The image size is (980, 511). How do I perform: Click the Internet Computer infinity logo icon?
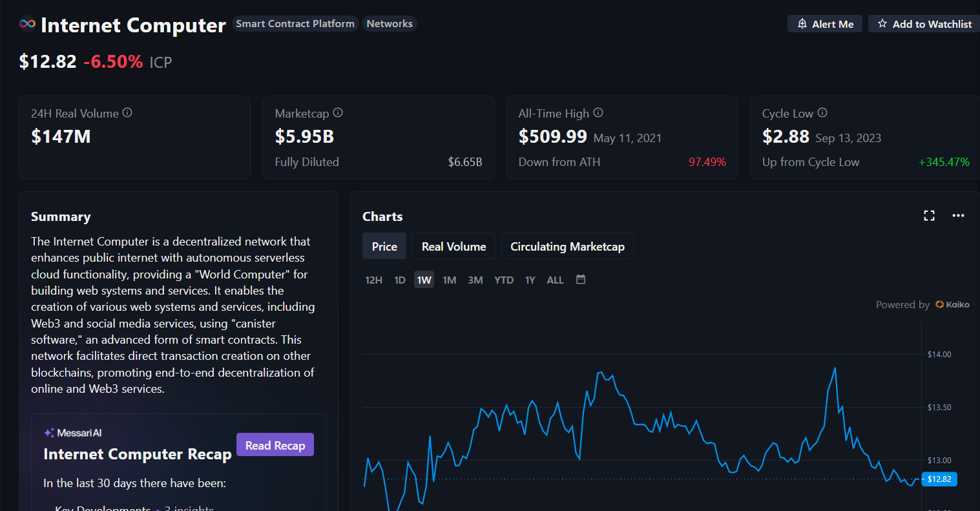click(x=27, y=24)
